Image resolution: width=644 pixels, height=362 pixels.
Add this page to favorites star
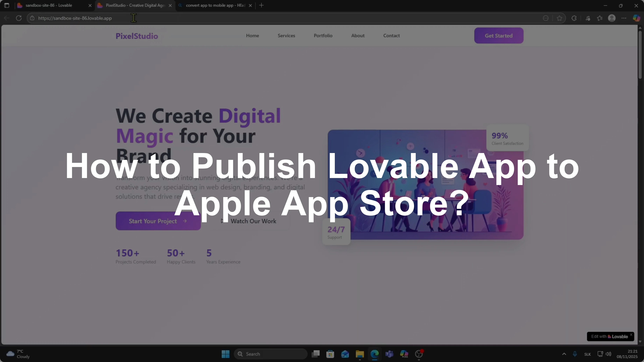[559, 18]
